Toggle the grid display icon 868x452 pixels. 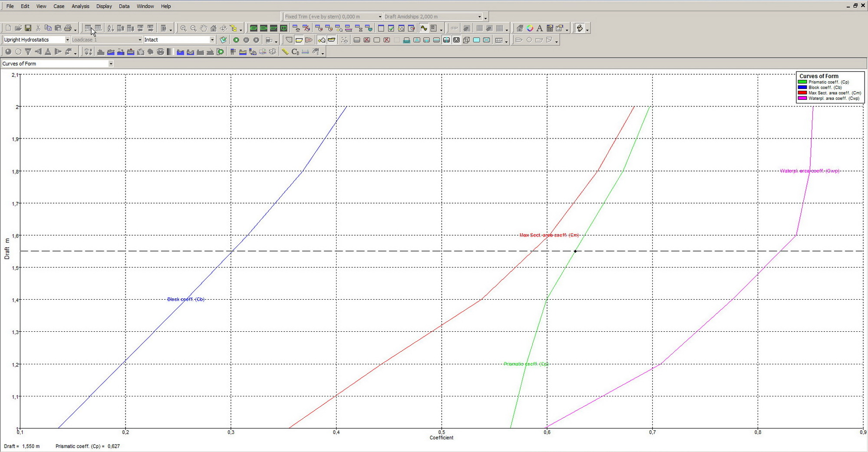coord(479,28)
